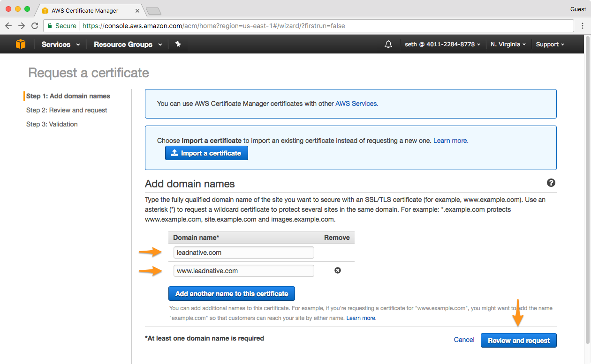The image size is (591, 364).
Task: Expand the seth account menu
Action: click(443, 45)
